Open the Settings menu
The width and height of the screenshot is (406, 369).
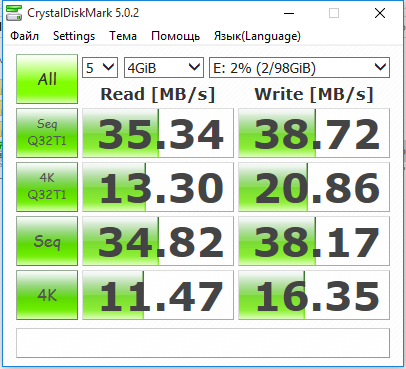point(74,36)
